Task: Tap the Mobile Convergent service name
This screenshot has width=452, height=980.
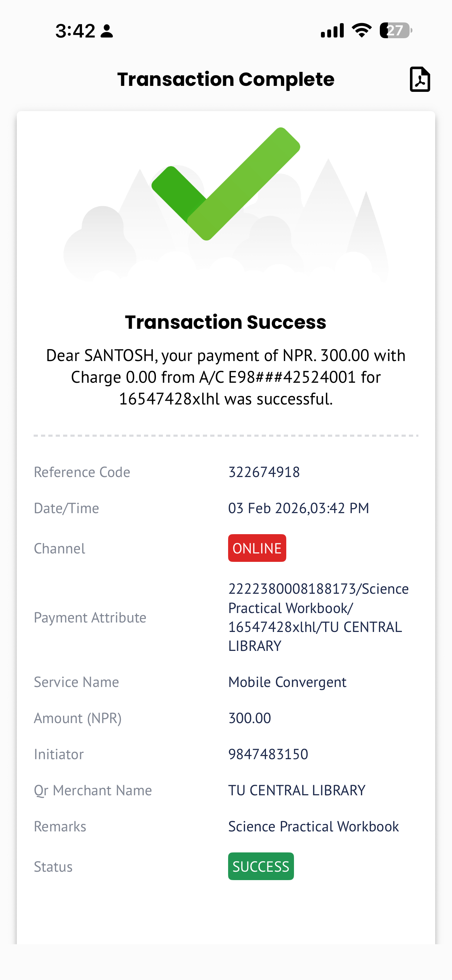Action: click(287, 682)
